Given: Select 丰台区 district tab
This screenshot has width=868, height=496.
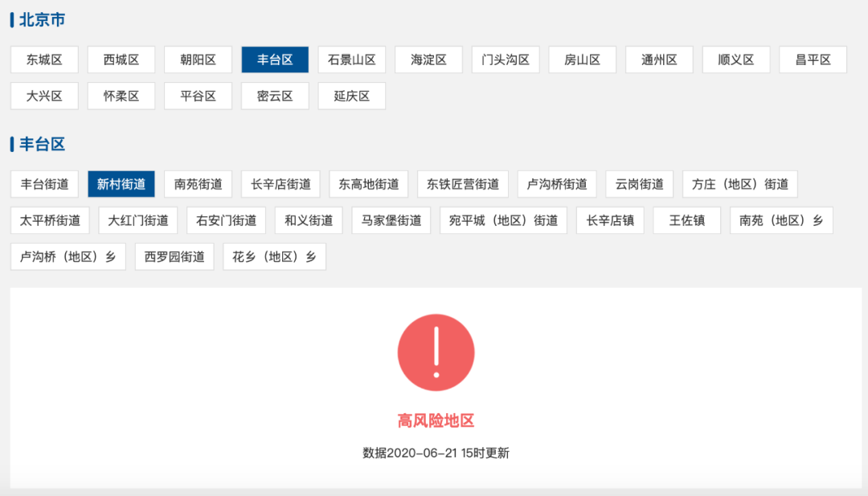Looking at the screenshot, I should pyautogui.click(x=274, y=59).
